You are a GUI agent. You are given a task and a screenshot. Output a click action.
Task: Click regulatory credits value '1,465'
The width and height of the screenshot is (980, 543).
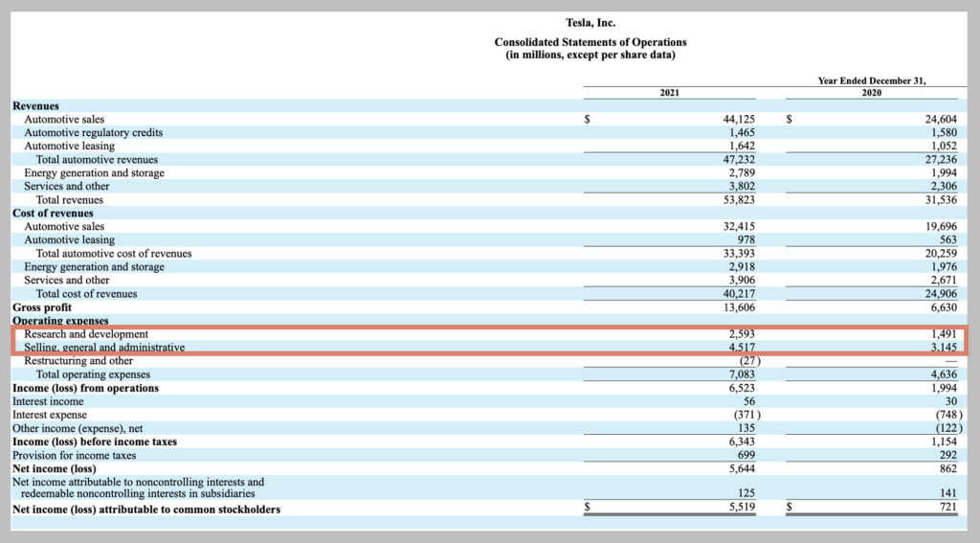point(742,132)
